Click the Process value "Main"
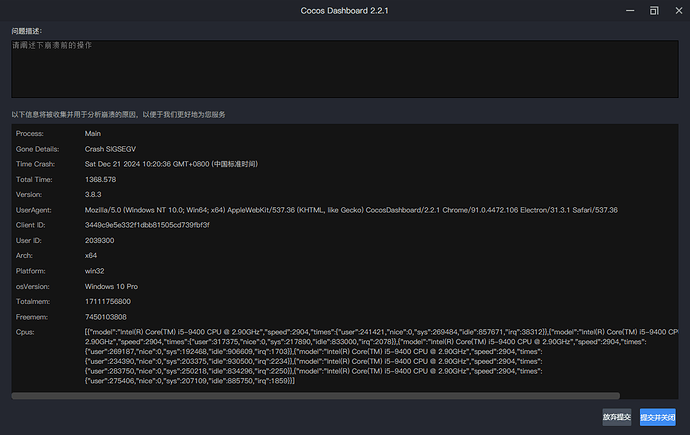 (x=93, y=133)
